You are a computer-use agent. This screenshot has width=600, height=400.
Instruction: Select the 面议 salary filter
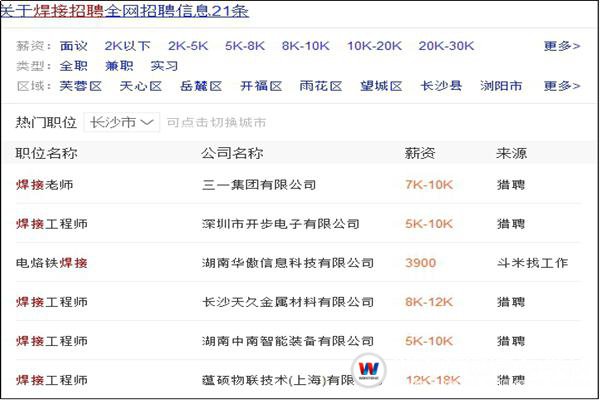[74, 46]
